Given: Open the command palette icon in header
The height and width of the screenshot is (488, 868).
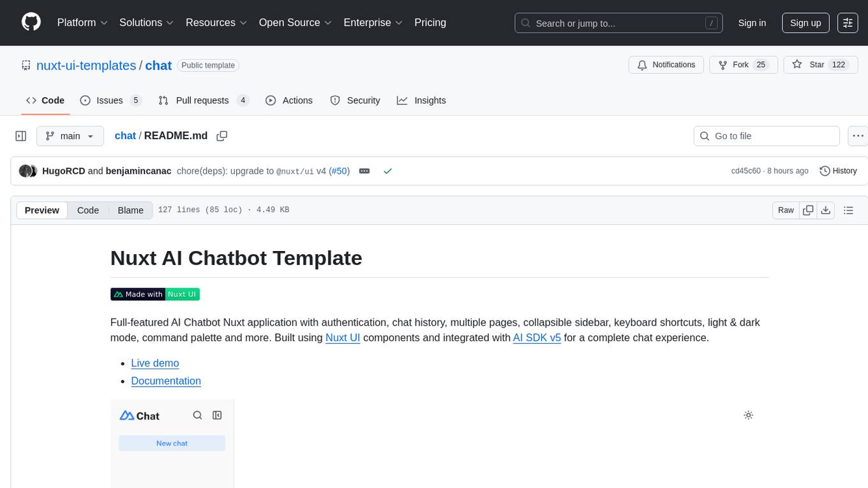Looking at the screenshot, I should tap(848, 23).
